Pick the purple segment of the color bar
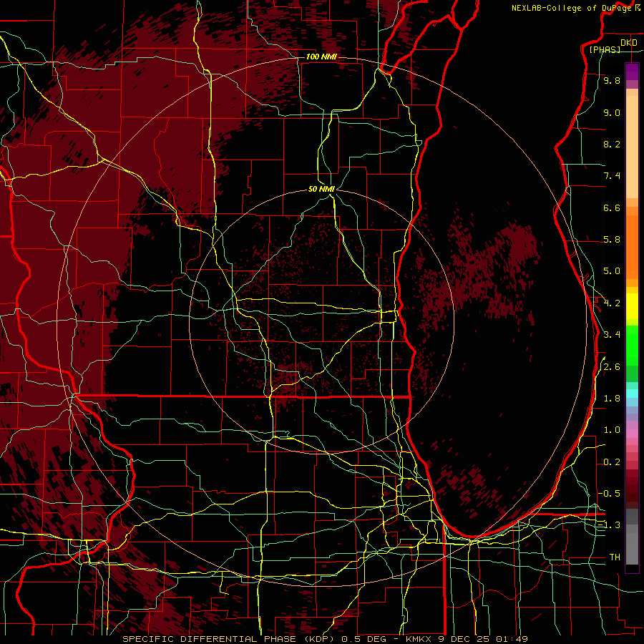Image resolution: width=644 pixels, height=644 pixels. coord(632,72)
